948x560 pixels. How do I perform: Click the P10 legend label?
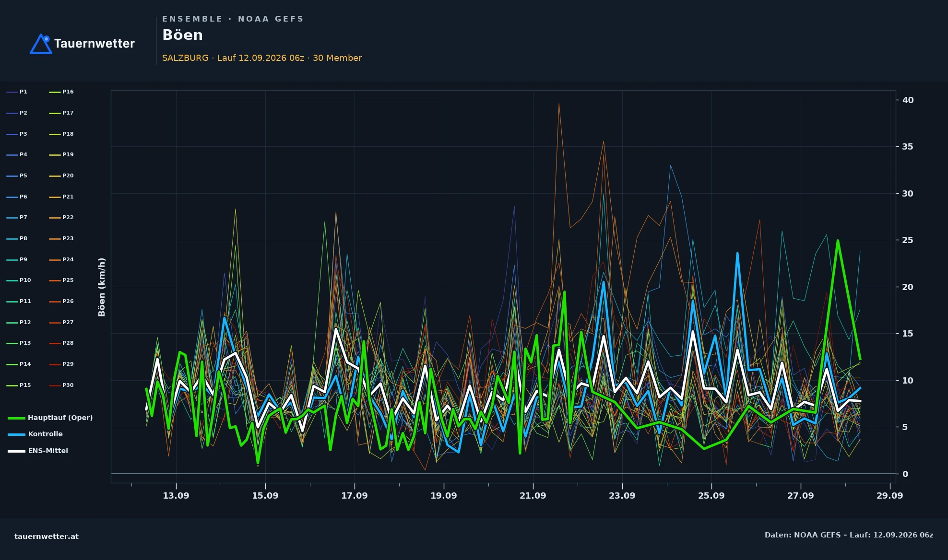coord(25,280)
